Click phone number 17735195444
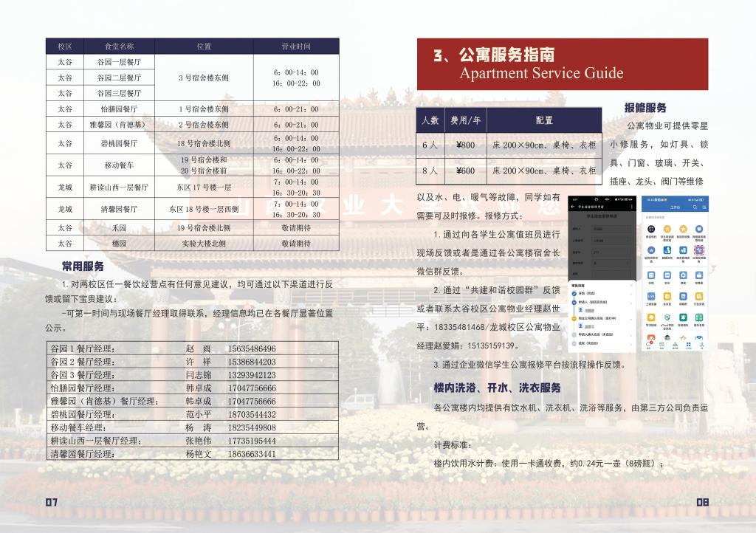The image size is (756, 533). coord(252,441)
